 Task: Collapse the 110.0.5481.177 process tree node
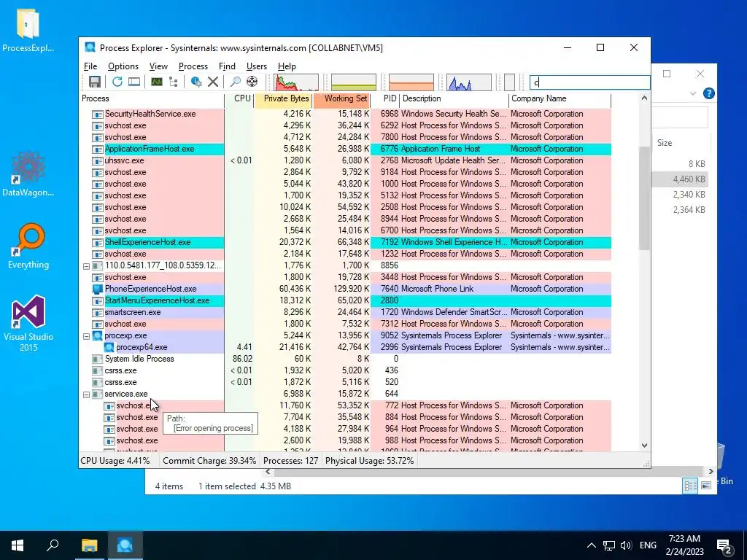[x=86, y=266]
